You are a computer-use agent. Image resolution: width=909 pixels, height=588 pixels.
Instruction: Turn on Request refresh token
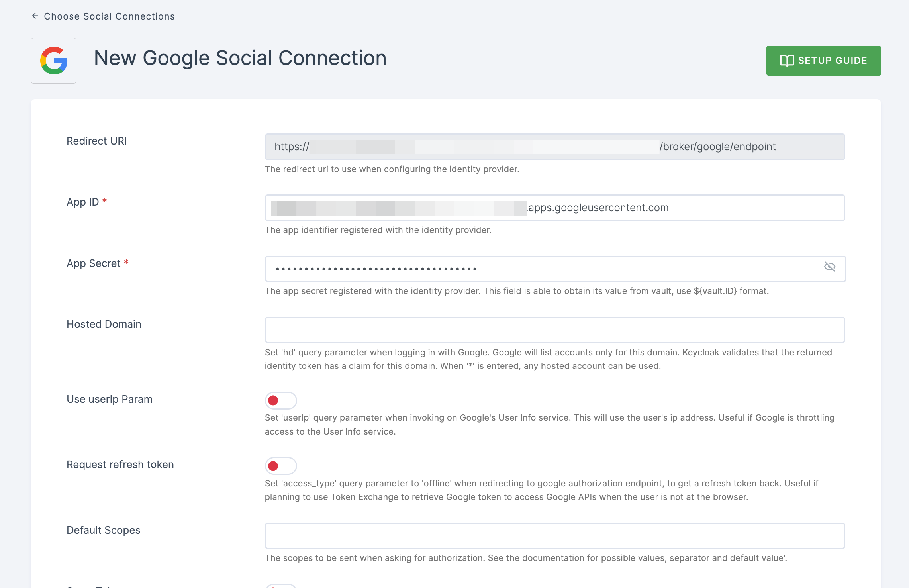(x=281, y=466)
